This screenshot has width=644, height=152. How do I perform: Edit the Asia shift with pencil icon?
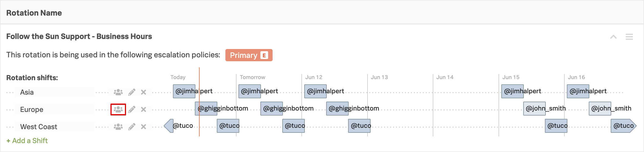(132, 92)
